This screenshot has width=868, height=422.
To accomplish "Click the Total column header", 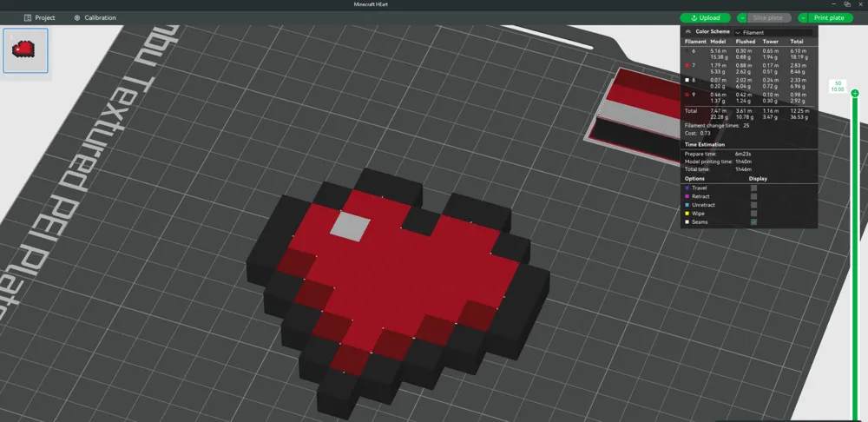I will [797, 42].
